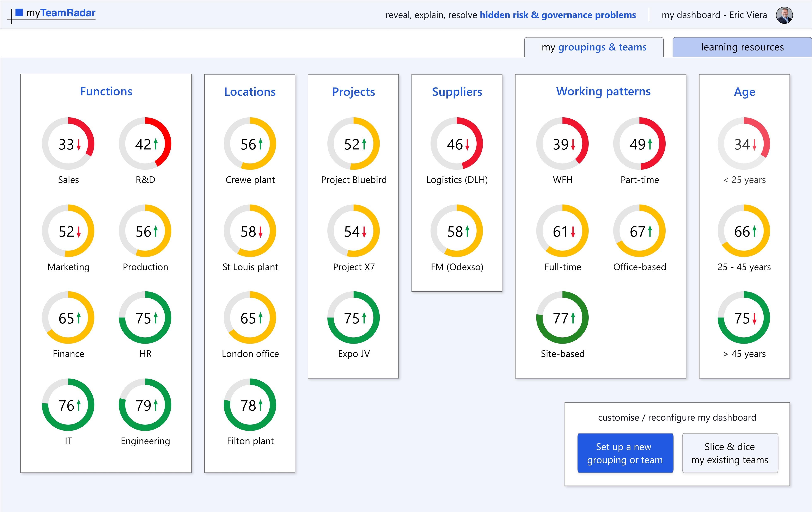Open the Filton plant score ring
This screenshot has height=512, width=812.
pyautogui.click(x=250, y=405)
